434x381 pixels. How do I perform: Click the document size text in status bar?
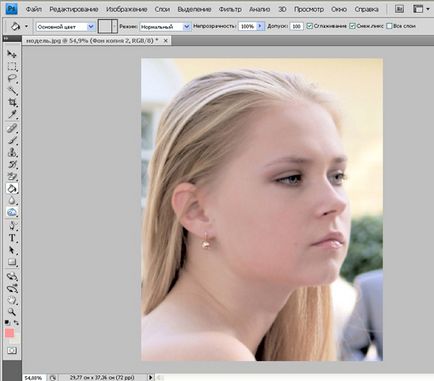click(x=102, y=378)
